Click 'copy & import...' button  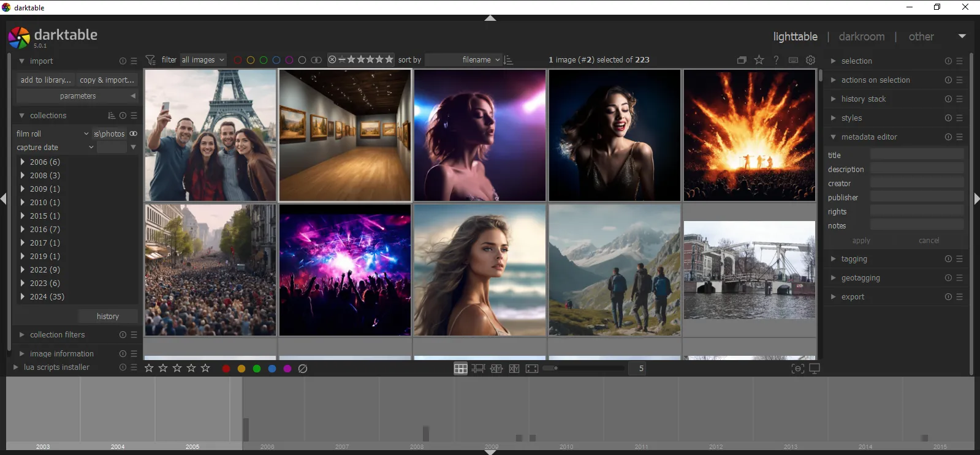coord(107,80)
